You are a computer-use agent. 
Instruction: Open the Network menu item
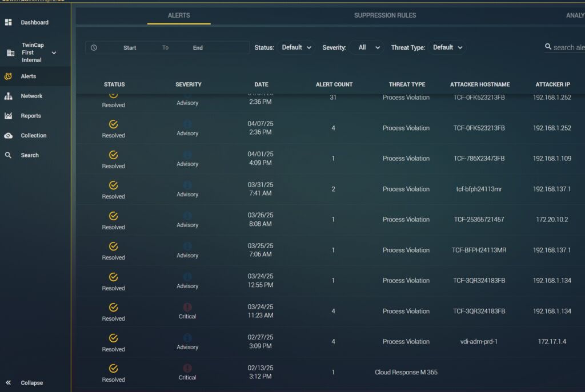(32, 96)
